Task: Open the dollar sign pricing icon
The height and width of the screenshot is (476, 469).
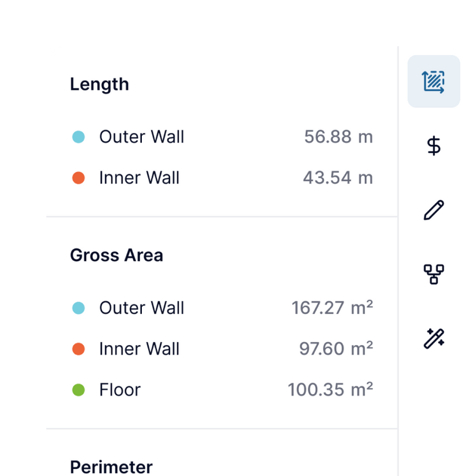Action: coord(434,145)
